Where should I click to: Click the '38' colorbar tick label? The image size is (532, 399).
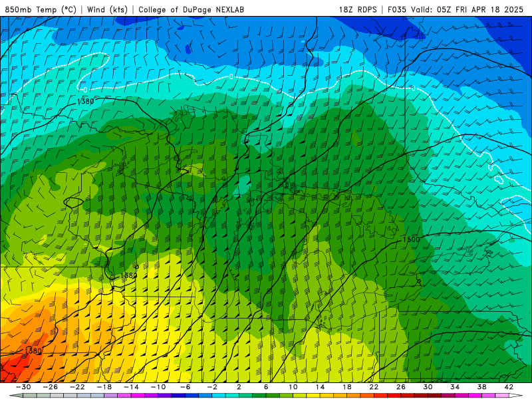pos(481,387)
